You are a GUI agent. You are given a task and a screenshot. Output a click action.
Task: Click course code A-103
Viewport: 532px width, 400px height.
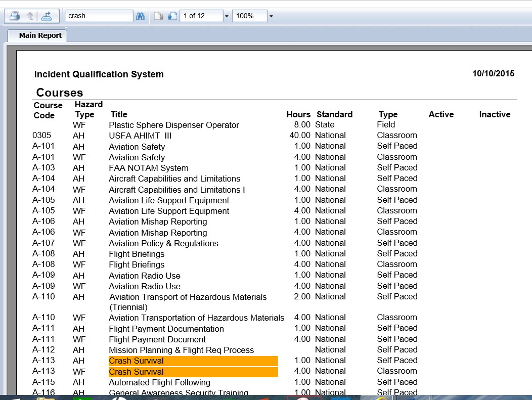pyautogui.click(x=43, y=167)
